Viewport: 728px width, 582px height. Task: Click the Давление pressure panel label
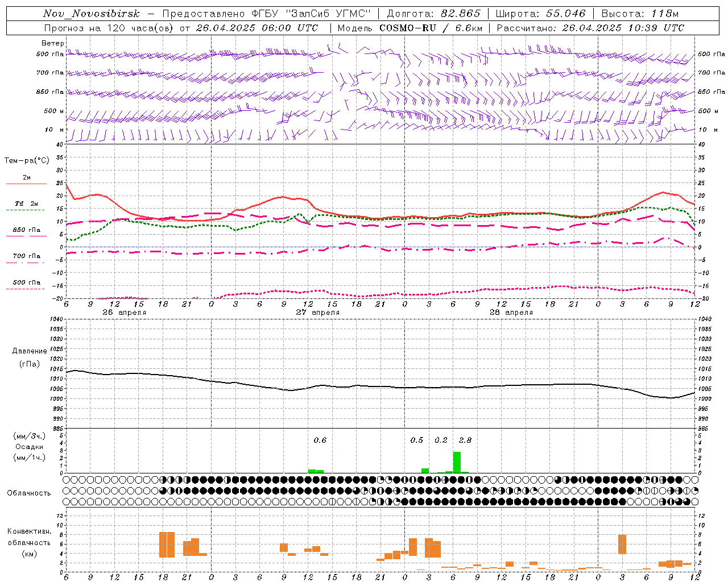click(30, 351)
